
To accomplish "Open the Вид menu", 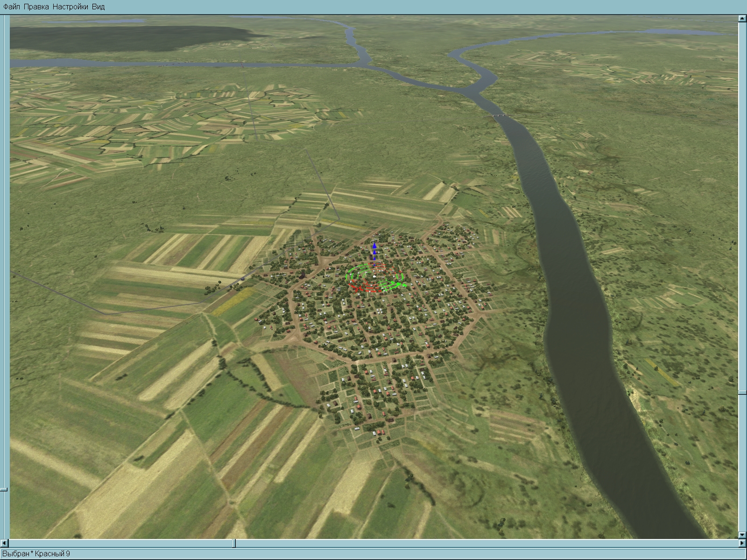I will (98, 7).
